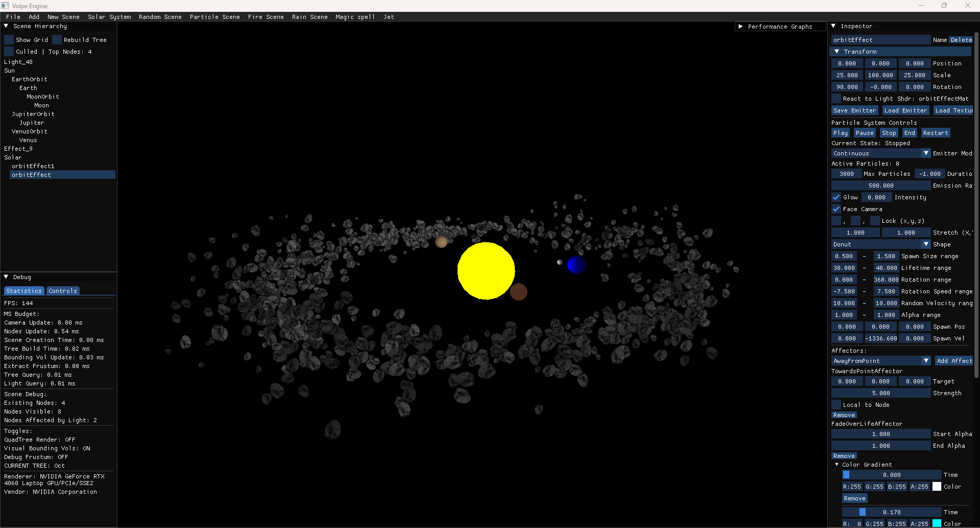Pause the particle system
The image size is (980, 528).
click(x=864, y=132)
